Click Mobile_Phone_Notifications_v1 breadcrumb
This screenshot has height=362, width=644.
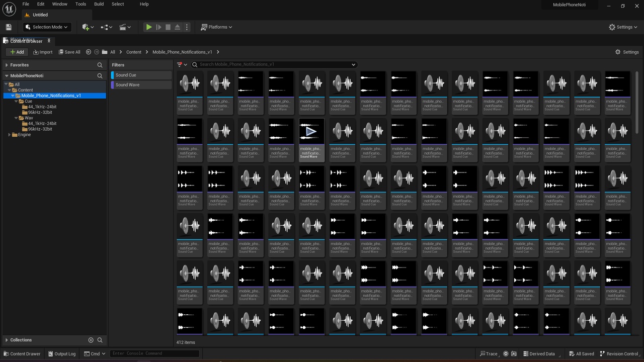tap(182, 52)
